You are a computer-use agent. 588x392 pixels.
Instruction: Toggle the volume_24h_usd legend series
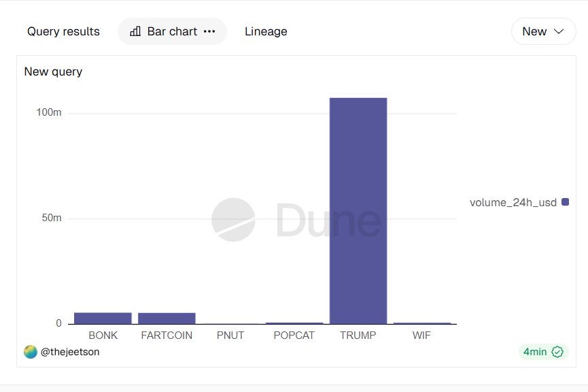513,202
